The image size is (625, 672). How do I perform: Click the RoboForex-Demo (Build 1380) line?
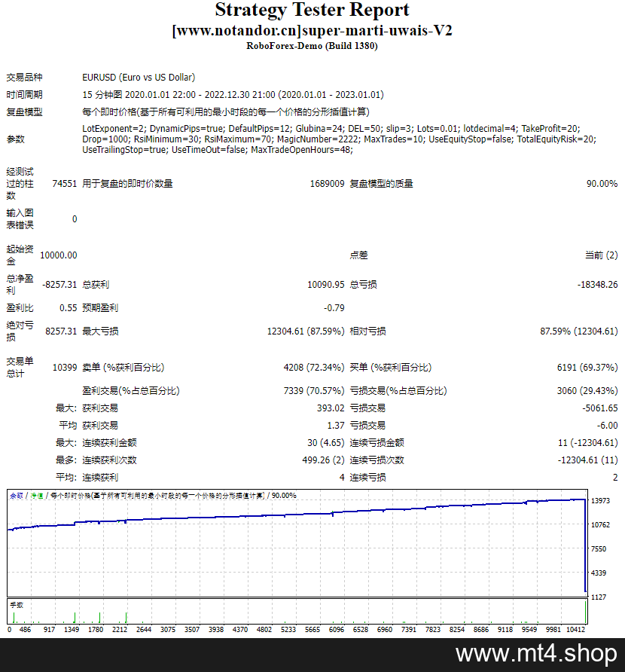312,46
